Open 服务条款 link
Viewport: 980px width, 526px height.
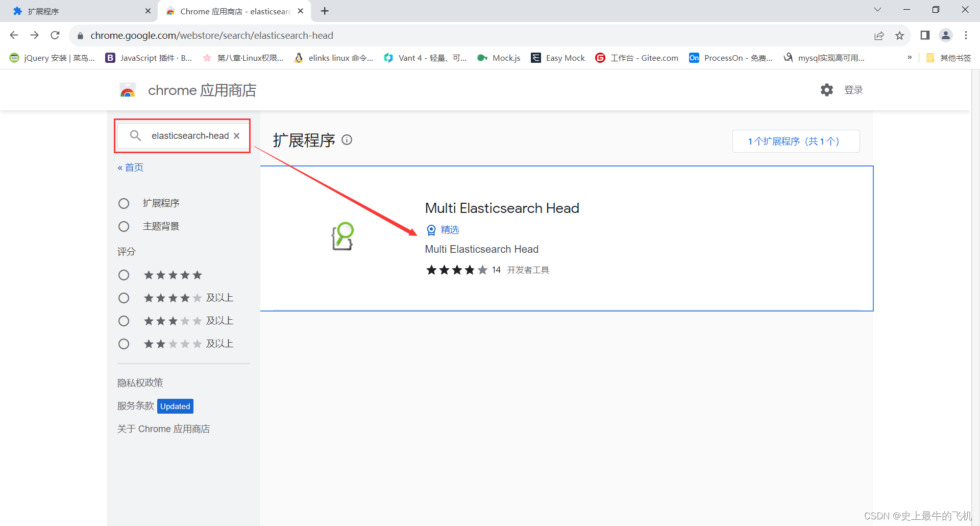[x=135, y=405]
